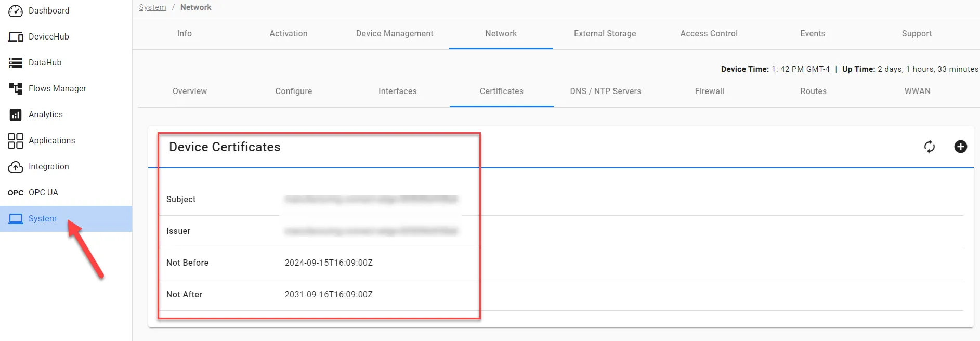Click the Integration cloud upload icon
This screenshot has width=980, height=341.
(x=16, y=167)
